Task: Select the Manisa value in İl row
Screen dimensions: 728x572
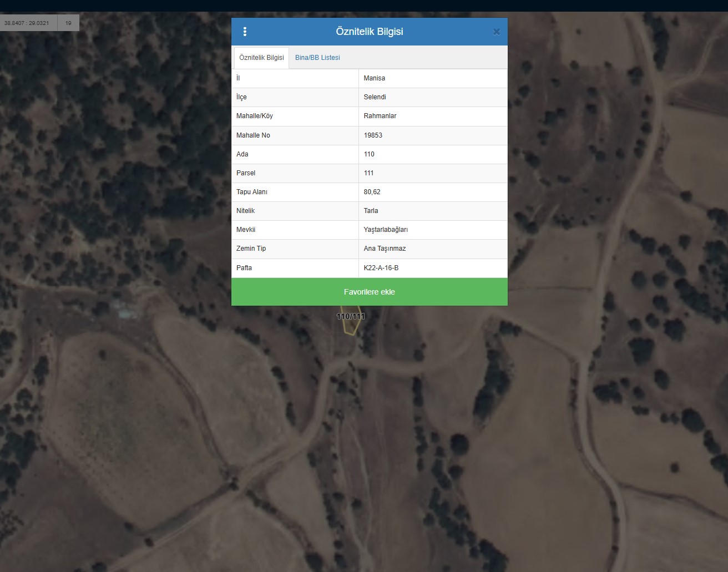Action: pyautogui.click(x=375, y=78)
